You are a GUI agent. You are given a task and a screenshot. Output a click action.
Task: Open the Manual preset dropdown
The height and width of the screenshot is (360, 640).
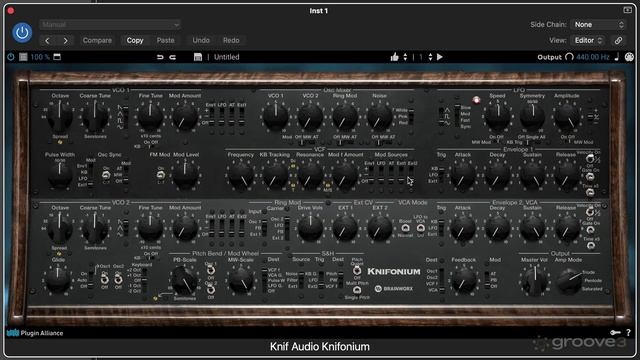110,24
